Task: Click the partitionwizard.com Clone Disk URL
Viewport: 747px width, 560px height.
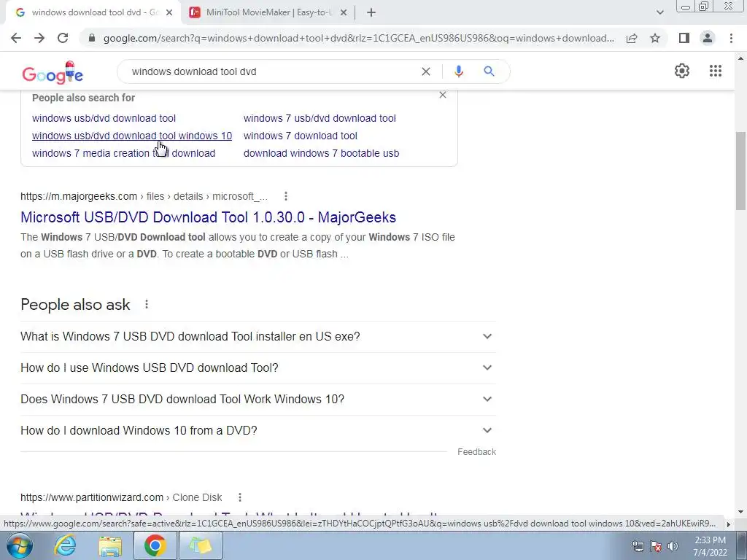Action: (x=121, y=497)
